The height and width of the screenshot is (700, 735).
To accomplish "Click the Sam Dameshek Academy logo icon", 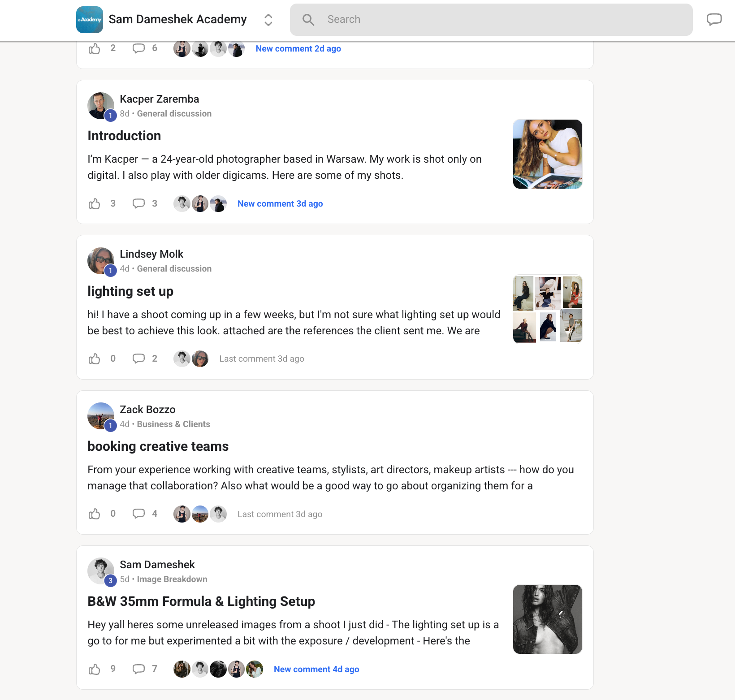I will [89, 20].
